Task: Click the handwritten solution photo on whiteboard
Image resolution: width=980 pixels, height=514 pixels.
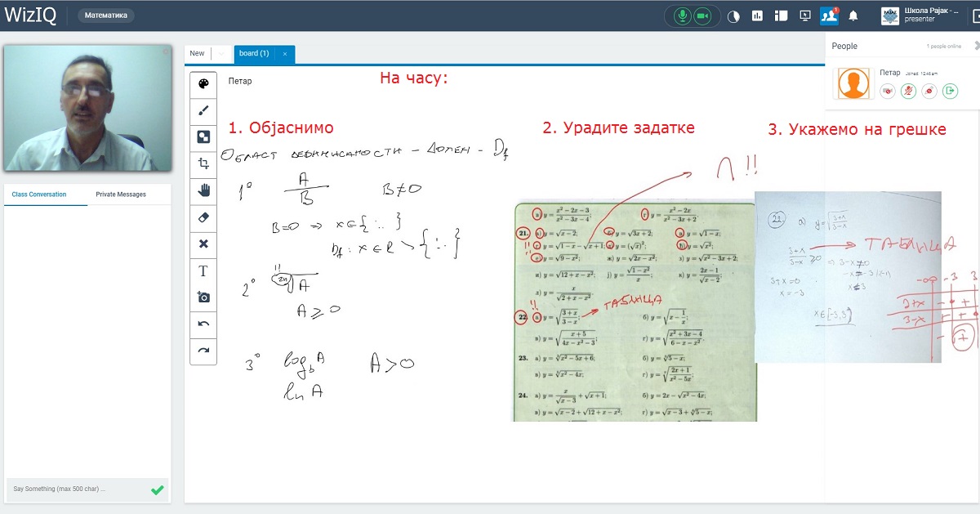Action: (848, 277)
